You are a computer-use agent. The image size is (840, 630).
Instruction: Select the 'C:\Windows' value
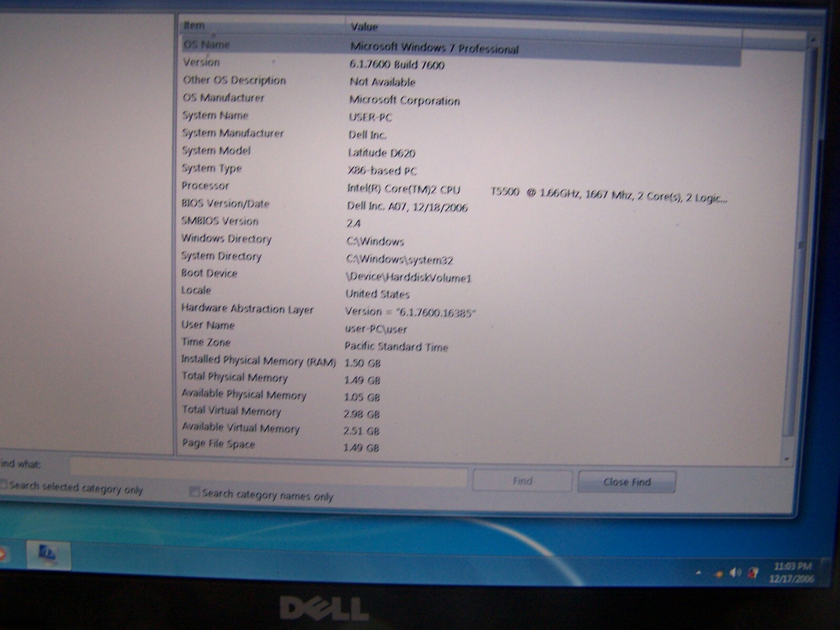[x=375, y=241]
